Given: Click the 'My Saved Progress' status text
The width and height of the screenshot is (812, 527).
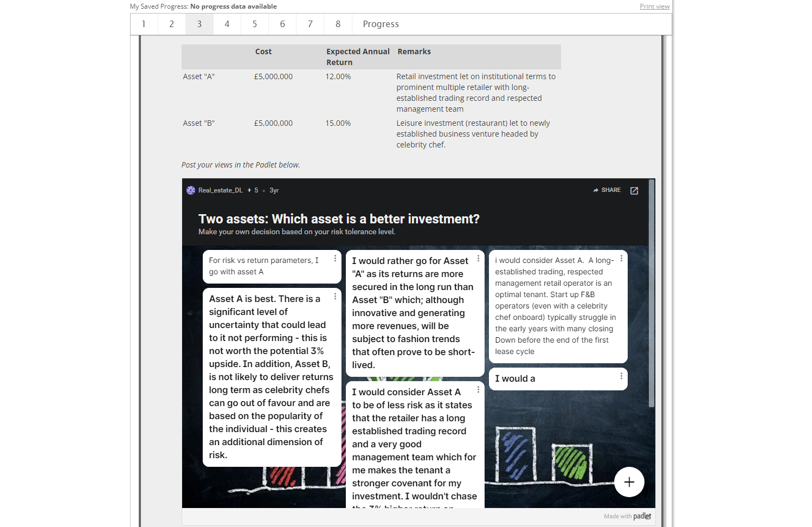Looking at the screenshot, I should coord(203,7).
